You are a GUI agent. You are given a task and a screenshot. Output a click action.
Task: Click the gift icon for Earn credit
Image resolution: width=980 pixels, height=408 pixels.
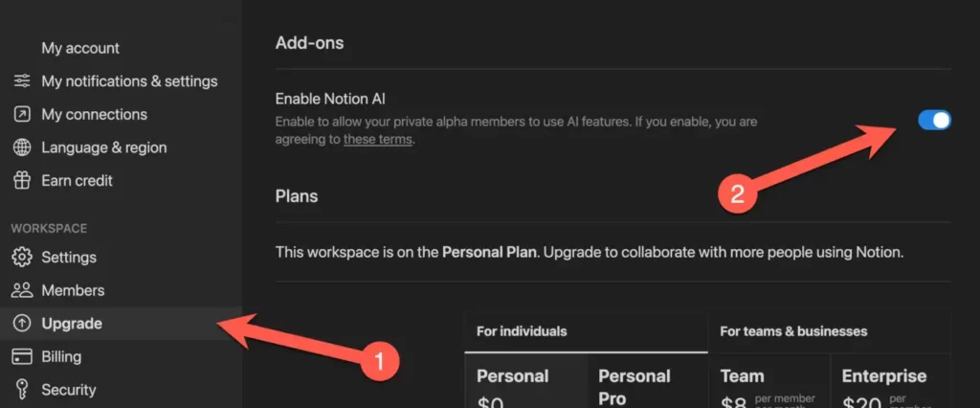(x=22, y=181)
